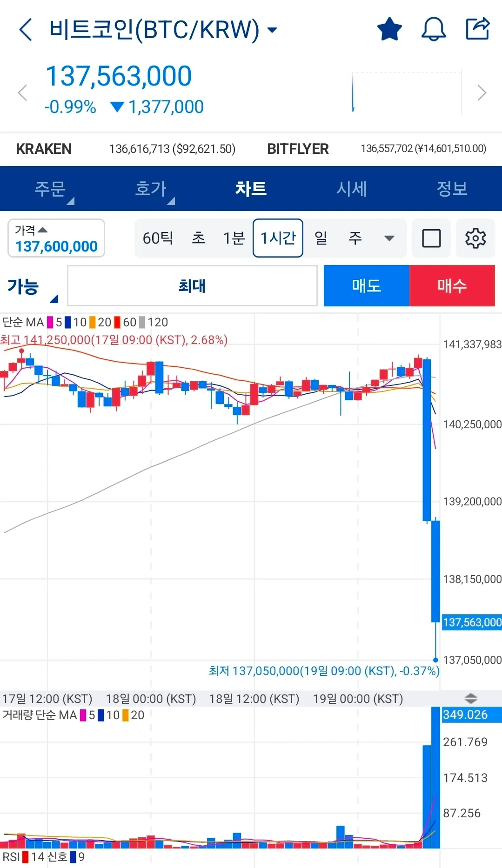The height and width of the screenshot is (868, 502).
Task: Tap the fullscreen chart square icon
Action: 431,239
